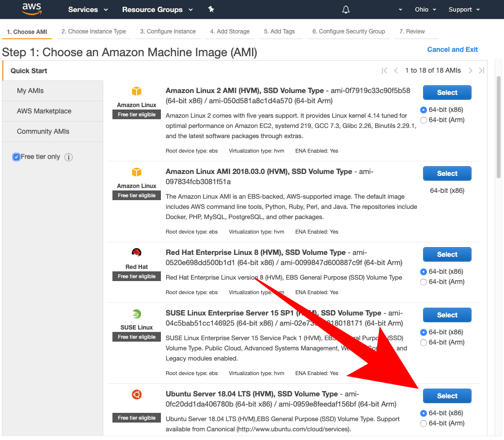Open the pin shortcuts icon in navbar
The height and width of the screenshot is (440, 504).
tap(211, 9)
